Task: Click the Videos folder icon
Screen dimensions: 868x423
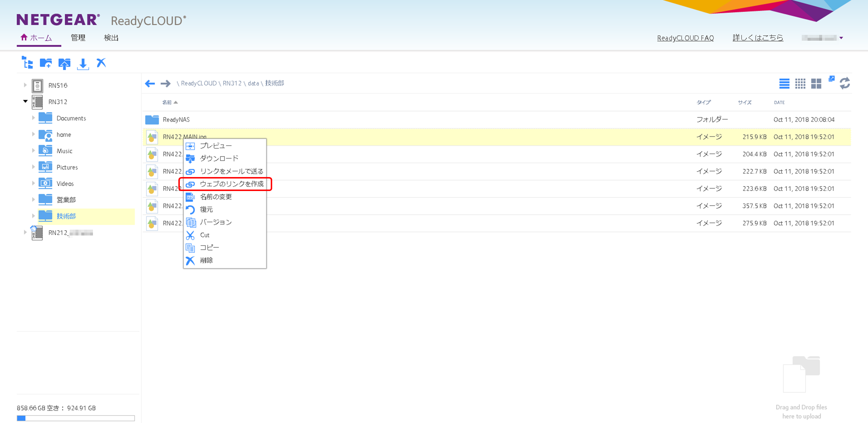Action: 46,183
